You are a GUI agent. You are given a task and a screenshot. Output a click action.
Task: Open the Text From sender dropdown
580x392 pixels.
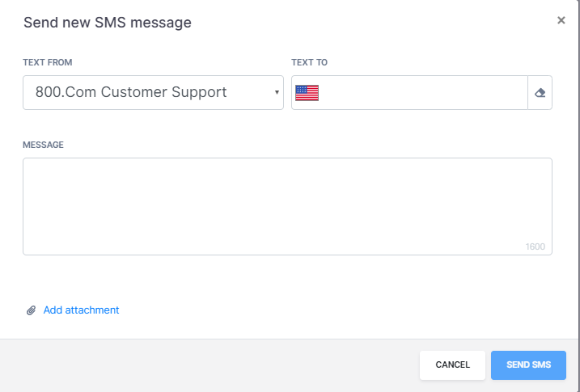[x=153, y=92]
